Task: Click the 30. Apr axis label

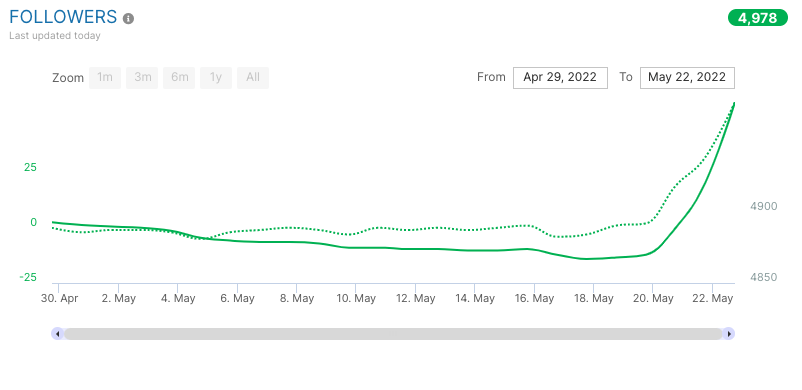Action: (x=59, y=298)
